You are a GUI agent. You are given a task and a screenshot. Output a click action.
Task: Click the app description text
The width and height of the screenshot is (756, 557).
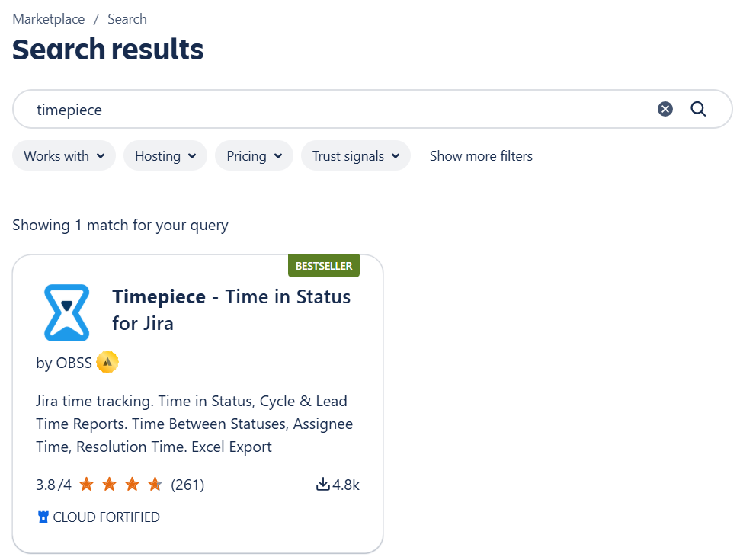click(194, 424)
